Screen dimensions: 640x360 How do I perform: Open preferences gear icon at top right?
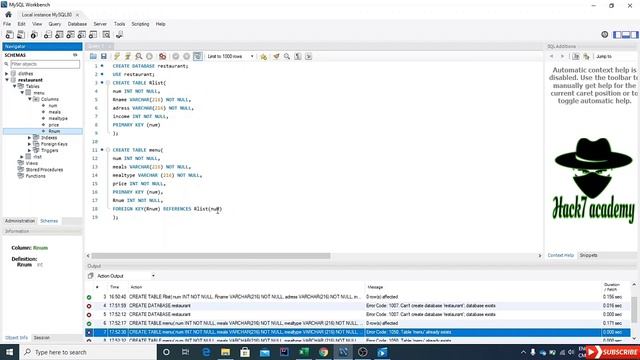pyautogui.click(x=604, y=35)
